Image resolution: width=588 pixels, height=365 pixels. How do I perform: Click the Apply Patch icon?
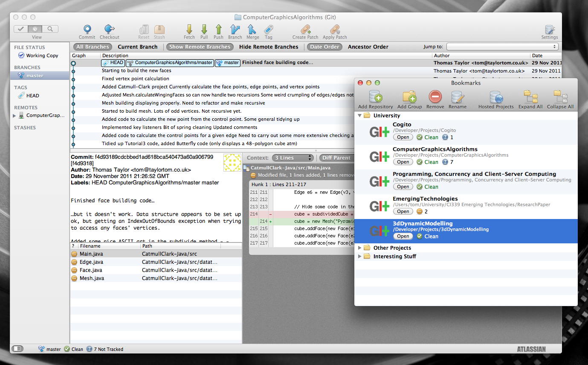coord(335,29)
